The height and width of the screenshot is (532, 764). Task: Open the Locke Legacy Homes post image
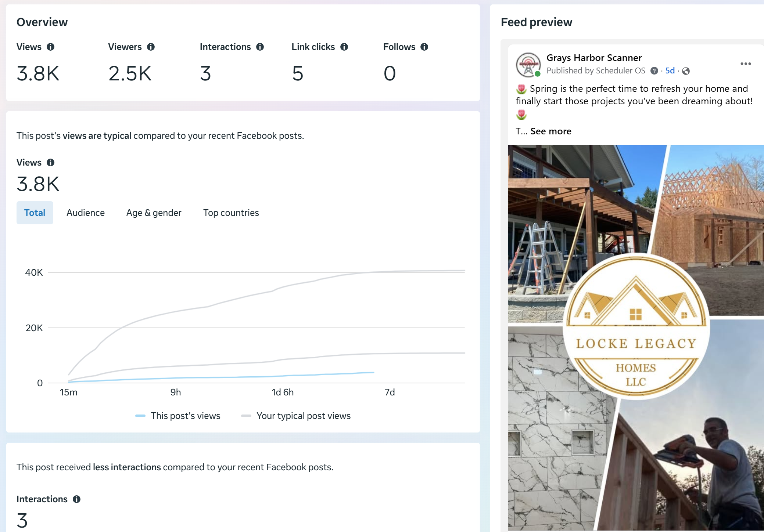pyautogui.click(x=636, y=338)
